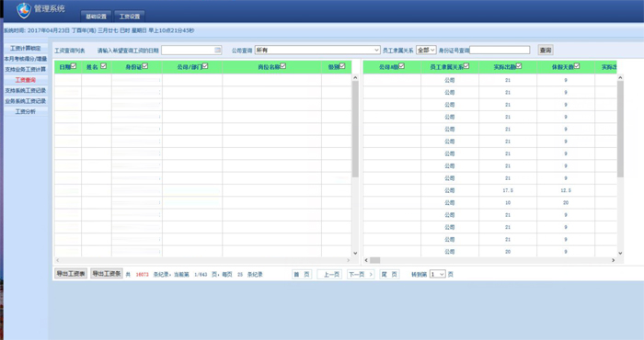This screenshot has height=340, width=644.
Task: Open the 员工隶属关系 dropdown showing 全部
Action: point(426,50)
